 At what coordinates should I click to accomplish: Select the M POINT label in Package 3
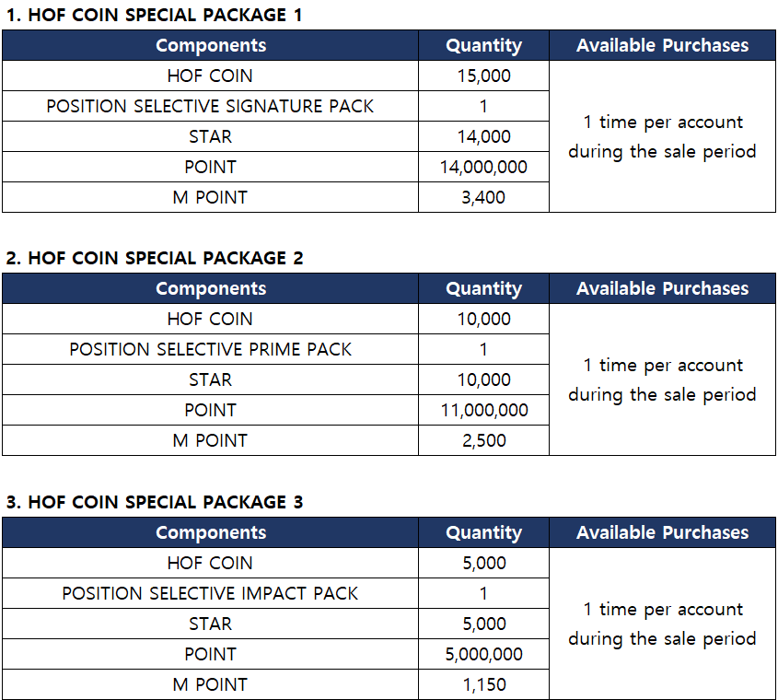click(x=210, y=684)
